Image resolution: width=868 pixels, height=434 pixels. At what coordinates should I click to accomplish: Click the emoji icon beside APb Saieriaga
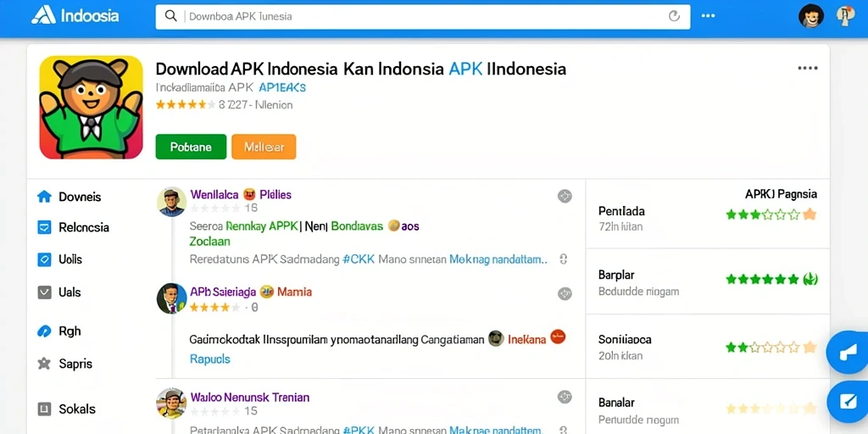pos(267,292)
